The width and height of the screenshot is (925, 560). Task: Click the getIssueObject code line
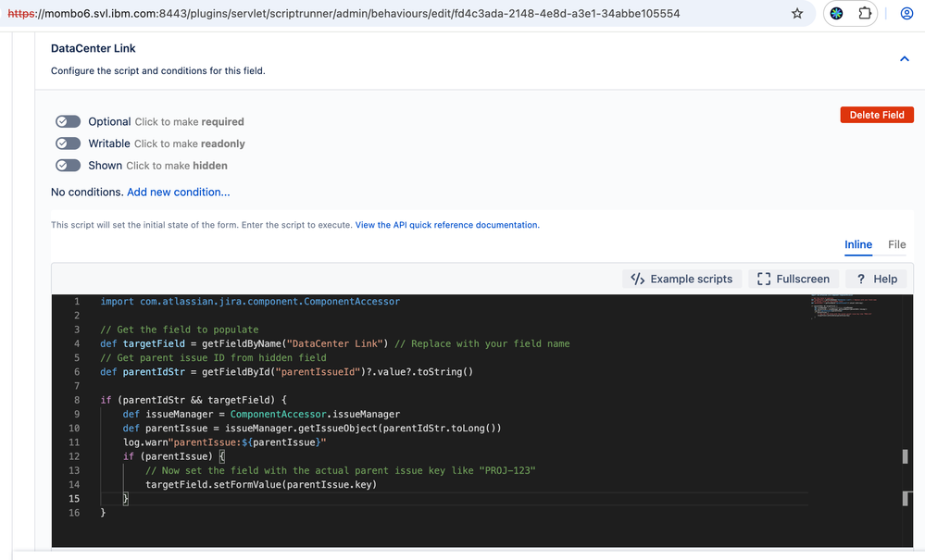point(312,429)
